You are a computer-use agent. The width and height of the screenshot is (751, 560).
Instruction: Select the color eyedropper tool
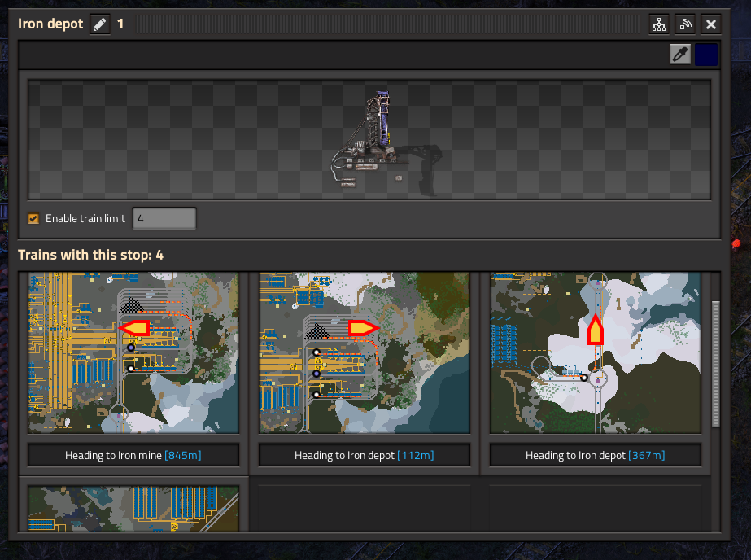click(680, 55)
